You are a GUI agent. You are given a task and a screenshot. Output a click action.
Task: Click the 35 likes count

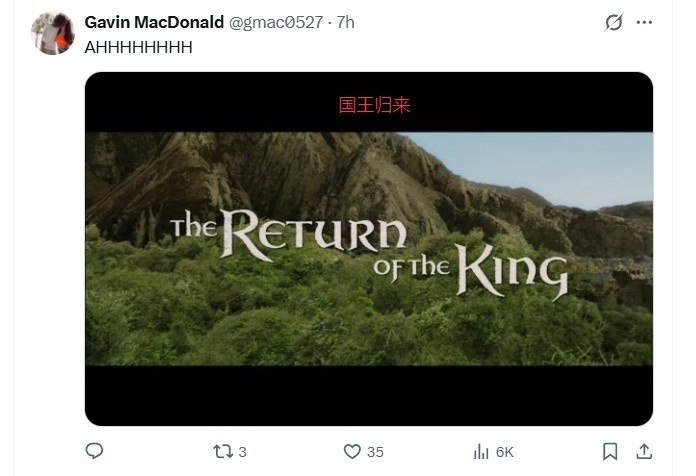[375, 452]
